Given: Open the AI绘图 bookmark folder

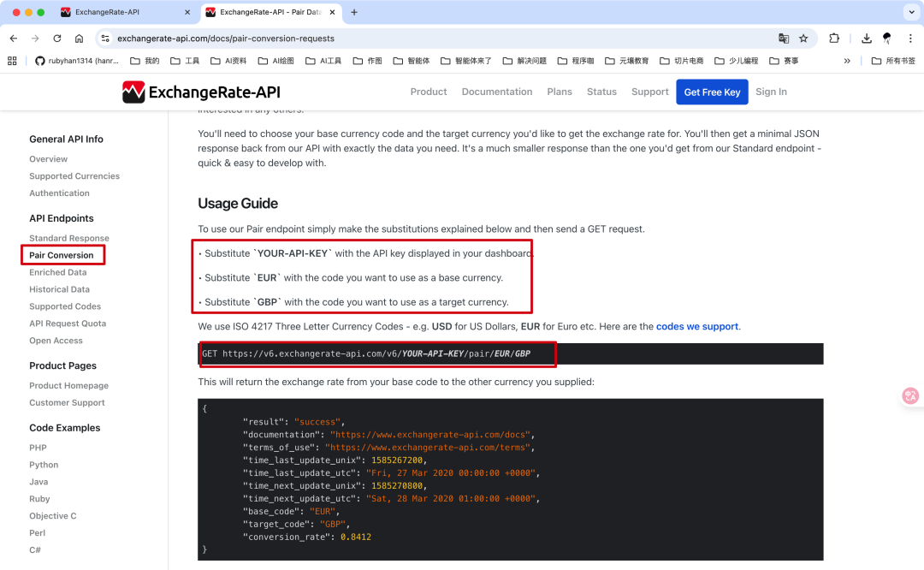Looking at the screenshot, I should click(276, 61).
